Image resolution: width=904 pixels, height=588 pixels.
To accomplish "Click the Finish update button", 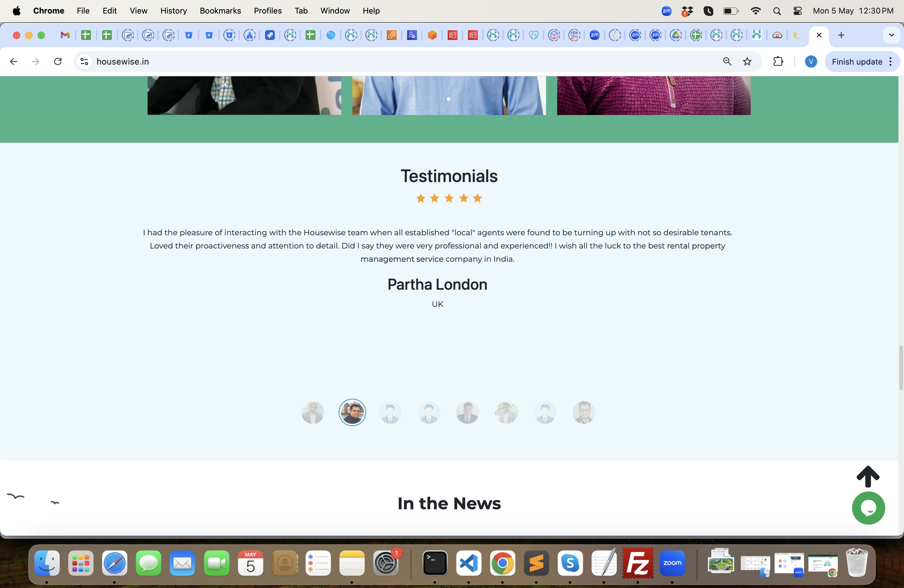I will (x=857, y=62).
